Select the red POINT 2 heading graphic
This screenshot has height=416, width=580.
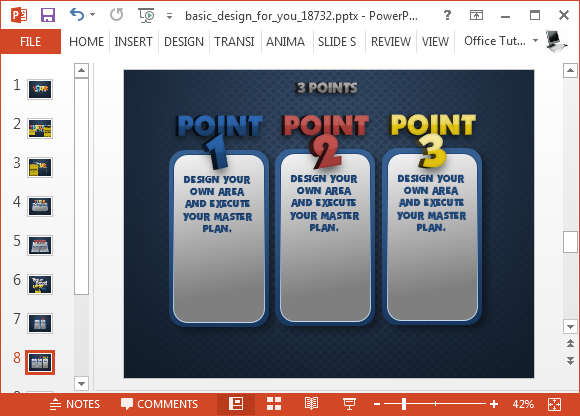tap(326, 141)
